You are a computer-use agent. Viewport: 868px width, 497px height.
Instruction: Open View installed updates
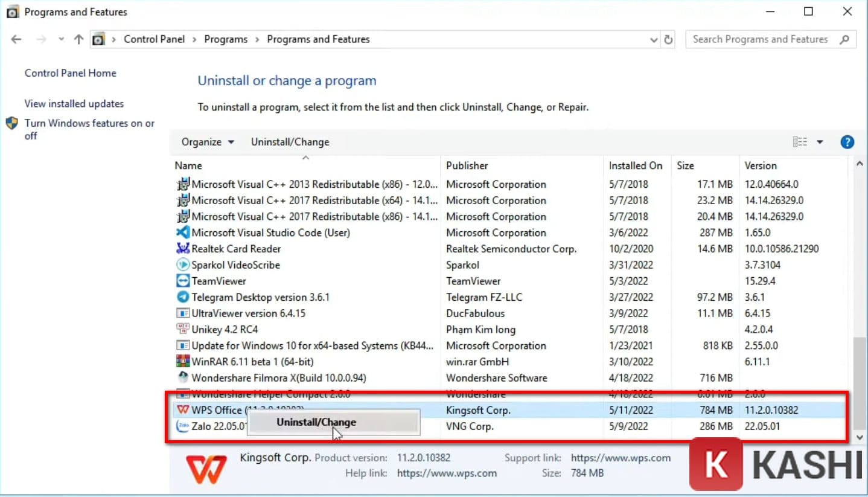(x=74, y=103)
